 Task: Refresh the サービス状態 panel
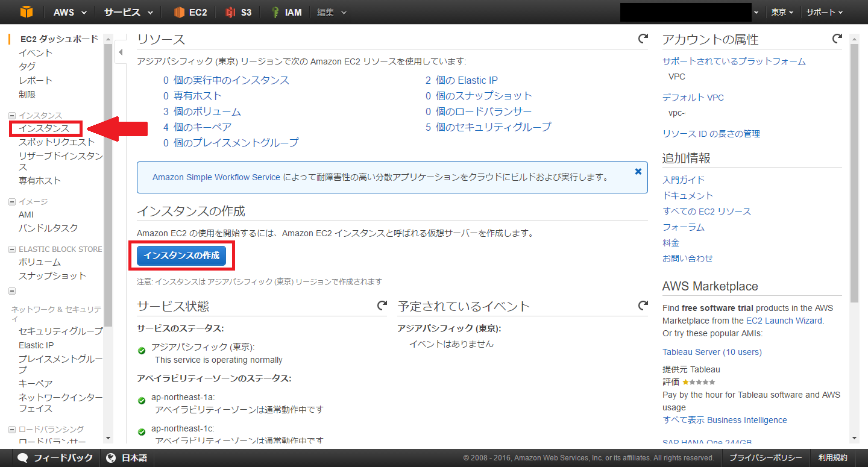(382, 306)
